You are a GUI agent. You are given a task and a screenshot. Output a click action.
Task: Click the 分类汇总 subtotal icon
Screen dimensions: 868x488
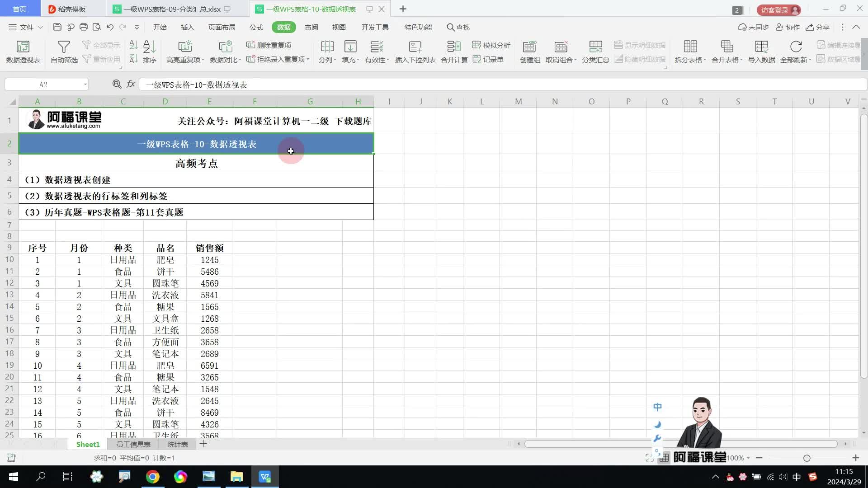click(595, 47)
